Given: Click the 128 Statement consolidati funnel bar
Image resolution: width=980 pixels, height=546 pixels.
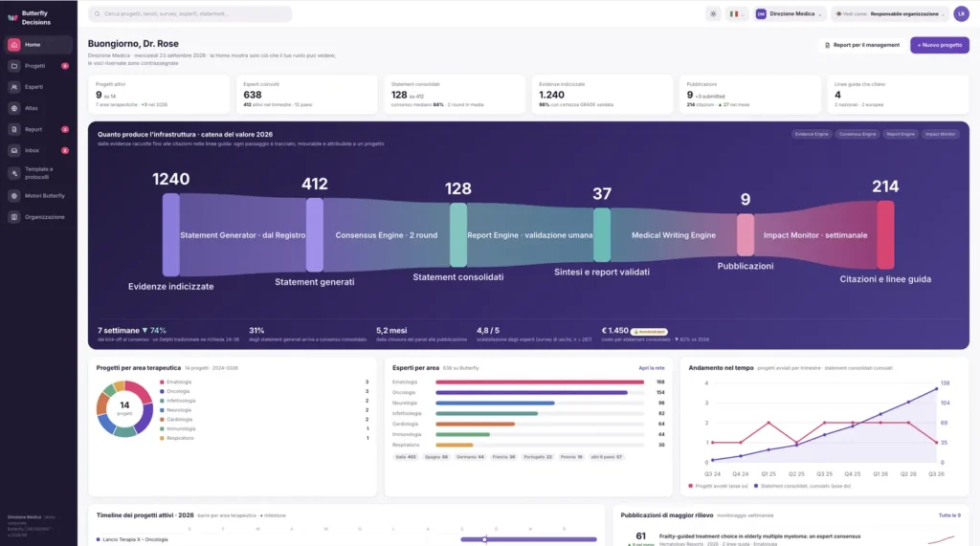Looking at the screenshot, I should pyautogui.click(x=458, y=235).
